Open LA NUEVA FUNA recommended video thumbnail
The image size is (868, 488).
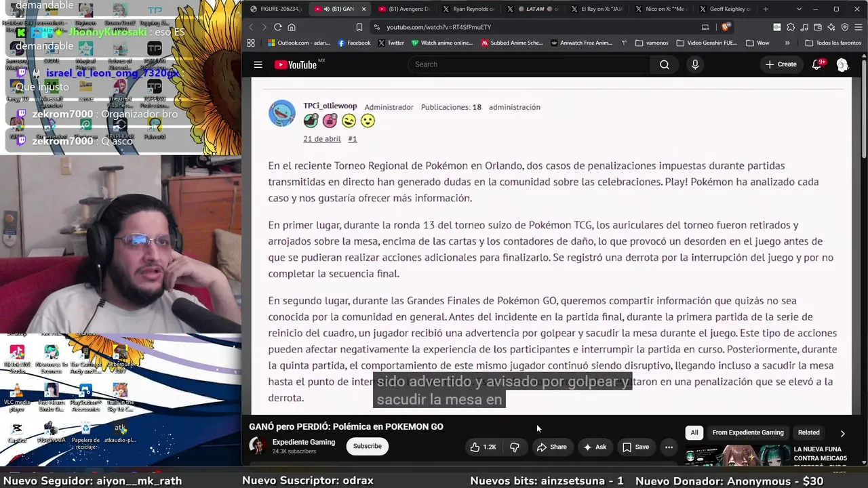tap(736, 456)
